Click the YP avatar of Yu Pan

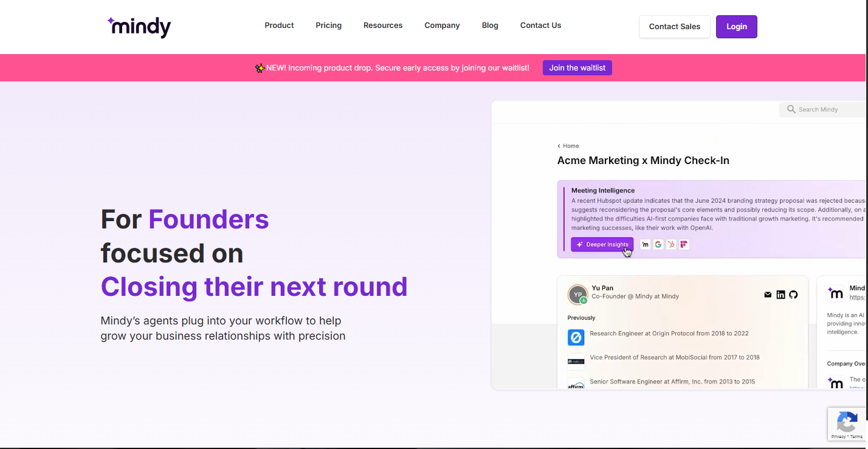pos(577,295)
